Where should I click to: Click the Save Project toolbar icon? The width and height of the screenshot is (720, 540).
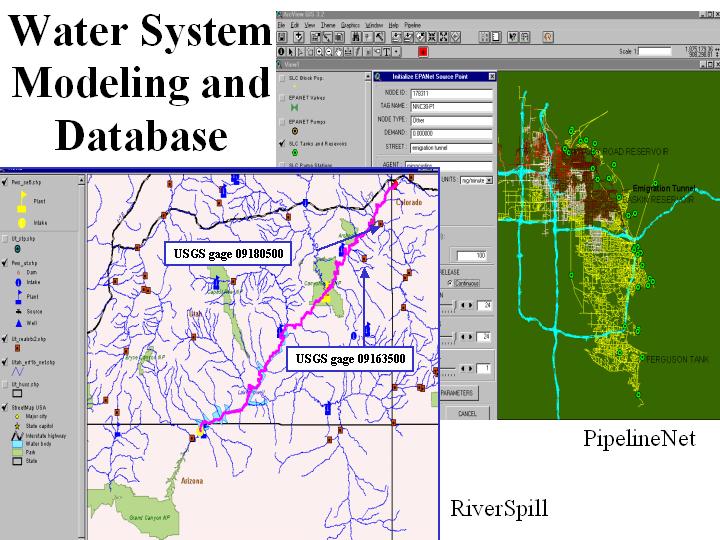(282, 37)
